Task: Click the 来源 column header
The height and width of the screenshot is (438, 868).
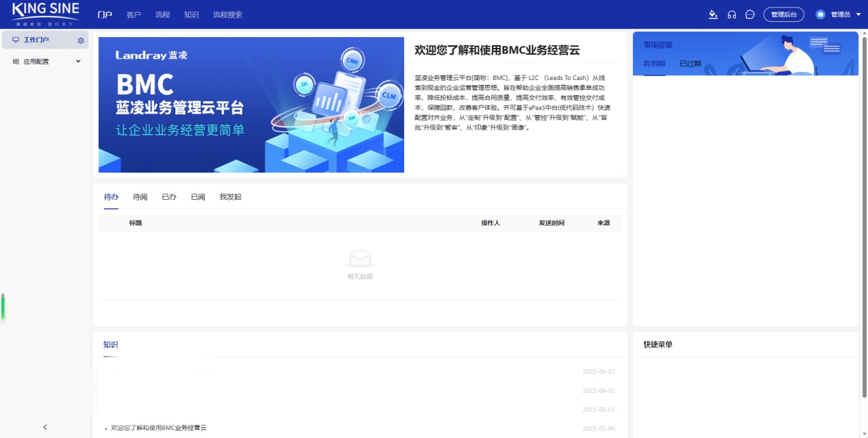Action: coord(604,223)
